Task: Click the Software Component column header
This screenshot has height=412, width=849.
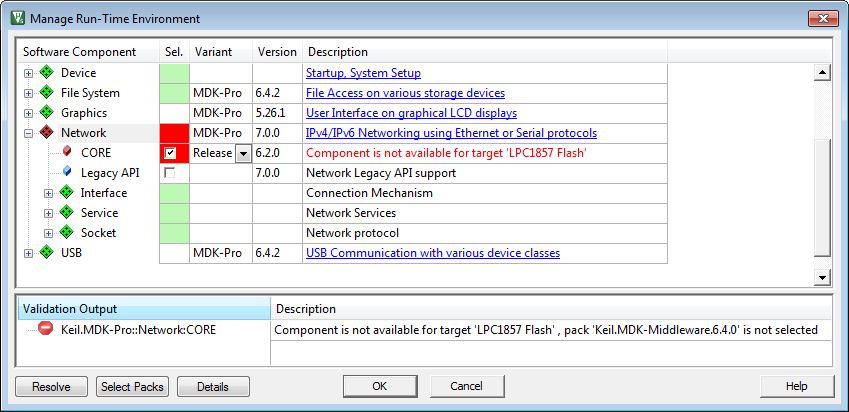Action: 89,52
